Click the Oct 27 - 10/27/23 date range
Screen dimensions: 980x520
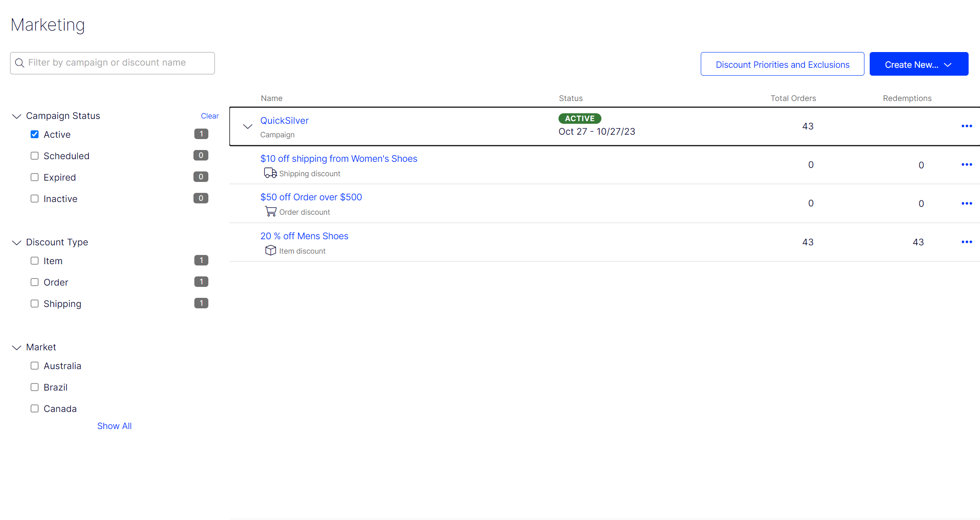[597, 132]
